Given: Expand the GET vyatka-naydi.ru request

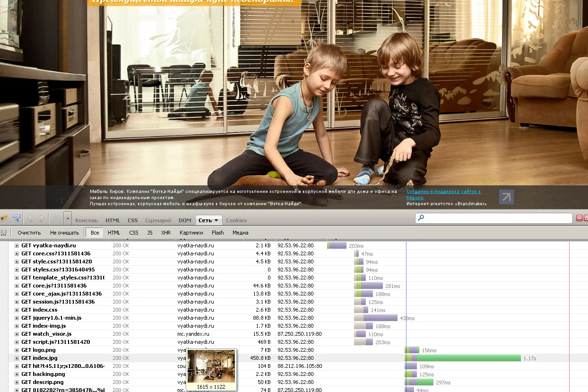Looking at the screenshot, I should pos(17,246).
